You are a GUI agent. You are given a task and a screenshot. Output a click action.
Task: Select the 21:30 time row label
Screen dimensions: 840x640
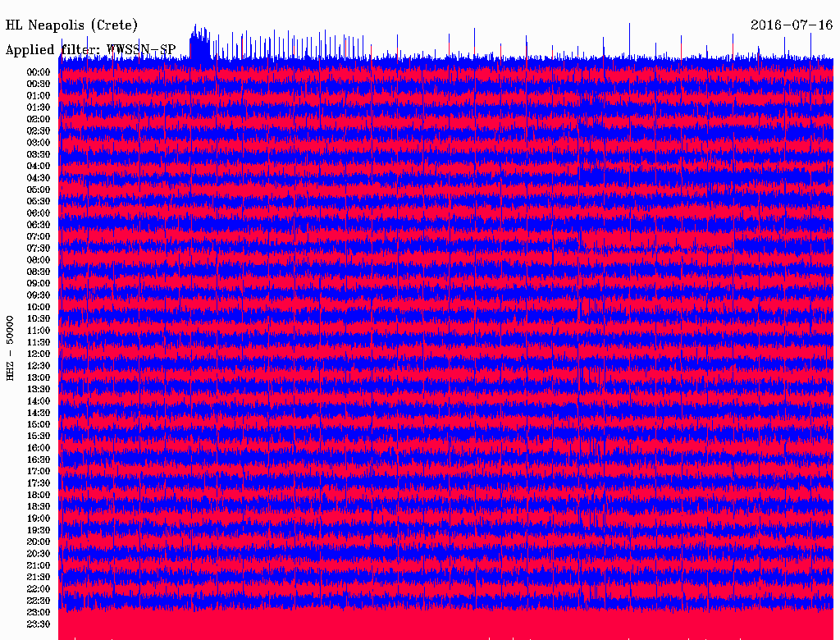click(x=39, y=578)
